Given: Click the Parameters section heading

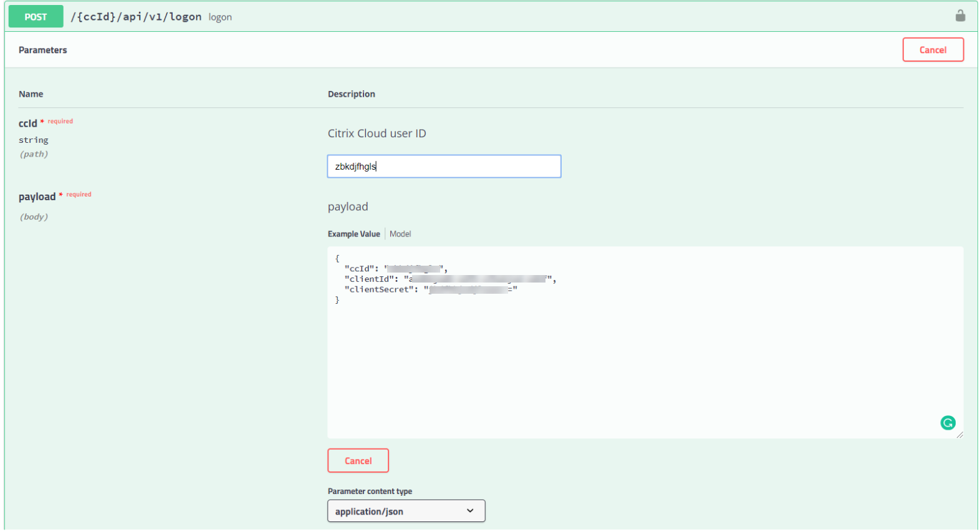Looking at the screenshot, I should click(x=42, y=50).
